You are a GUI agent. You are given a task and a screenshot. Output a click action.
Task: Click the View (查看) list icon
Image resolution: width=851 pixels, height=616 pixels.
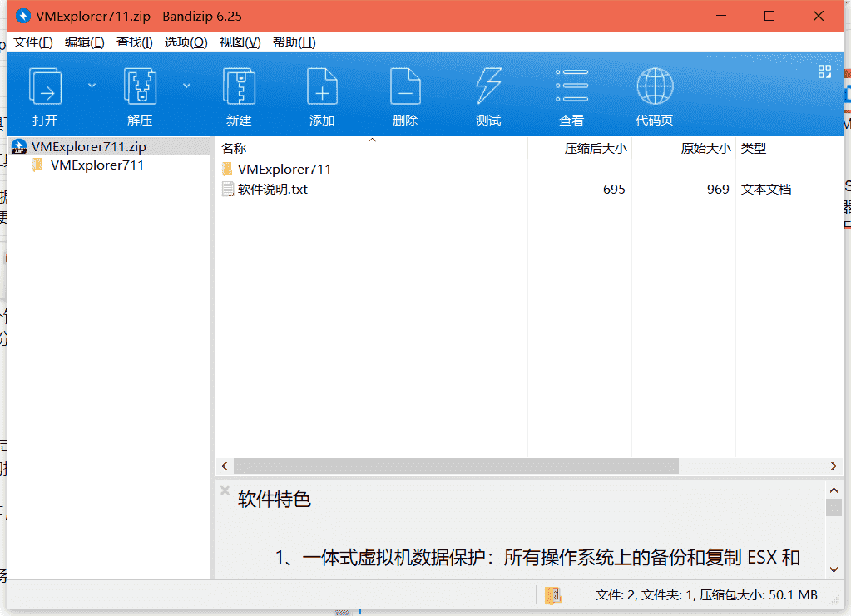click(x=571, y=86)
